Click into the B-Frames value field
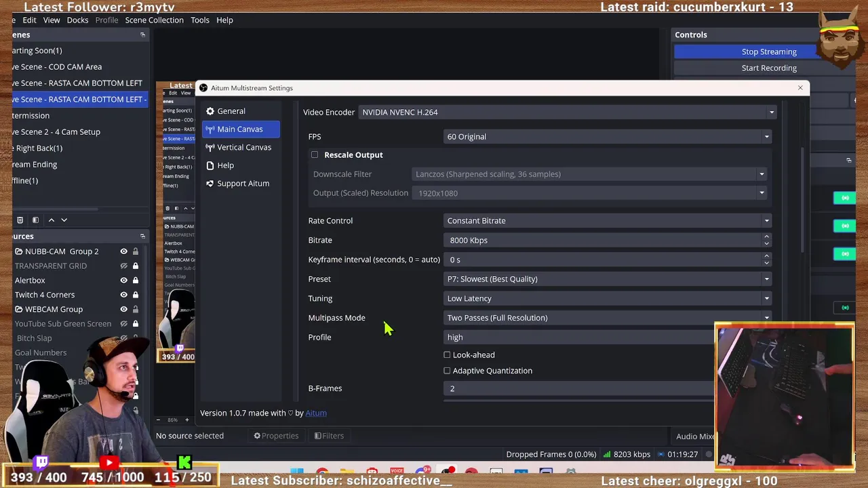Viewport: 868px width, 488px height. tap(580, 388)
